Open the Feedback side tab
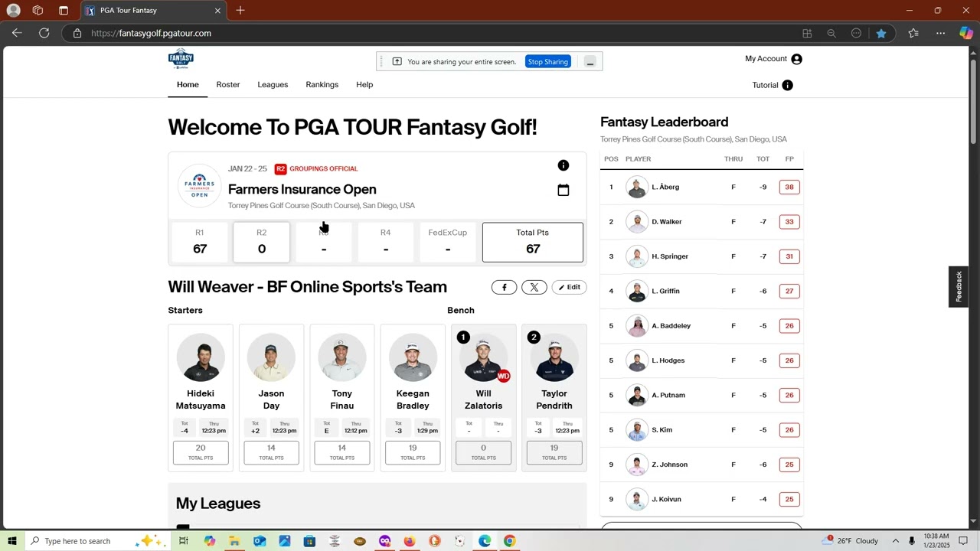This screenshot has width=980, height=551. (959, 286)
